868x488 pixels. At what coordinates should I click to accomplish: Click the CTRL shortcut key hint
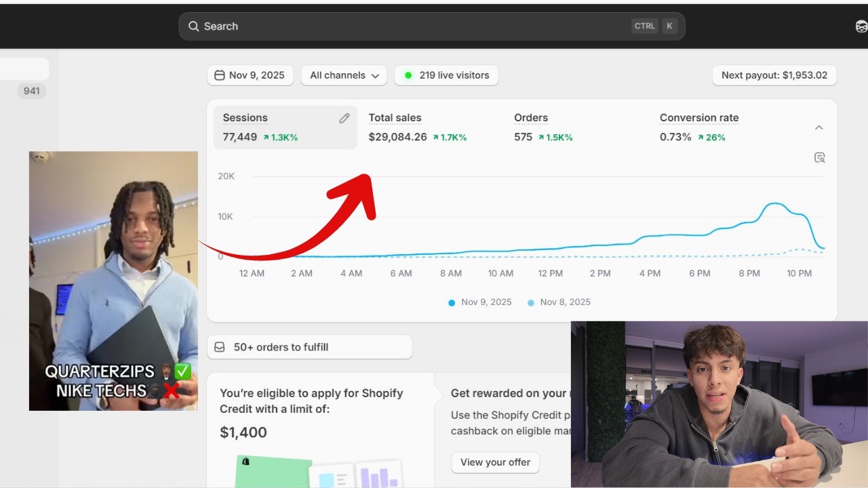(x=645, y=26)
